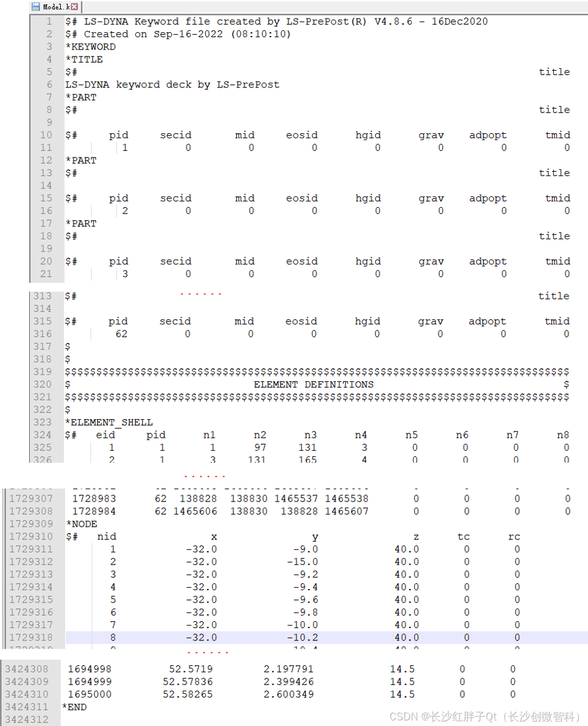Screen dimensions: 588x726
Task: Click y value -15.0 of node 2
Action: (x=302, y=562)
